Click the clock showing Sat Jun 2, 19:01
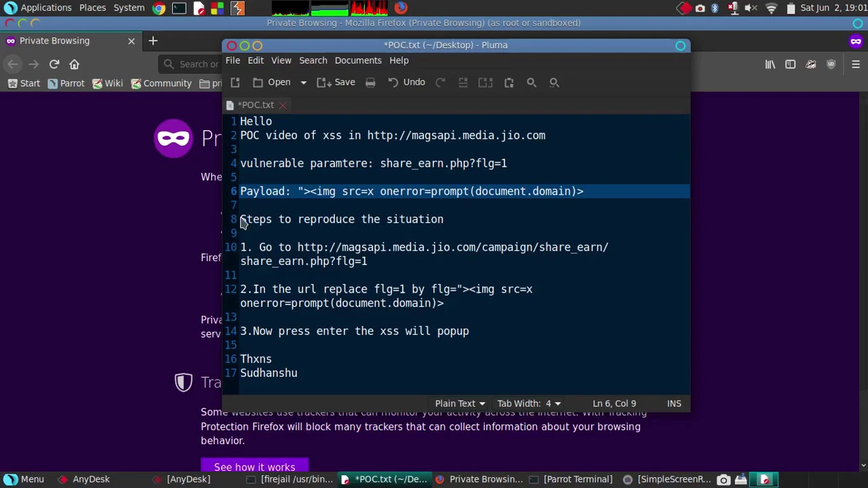868x488 pixels. click(832, 8)
